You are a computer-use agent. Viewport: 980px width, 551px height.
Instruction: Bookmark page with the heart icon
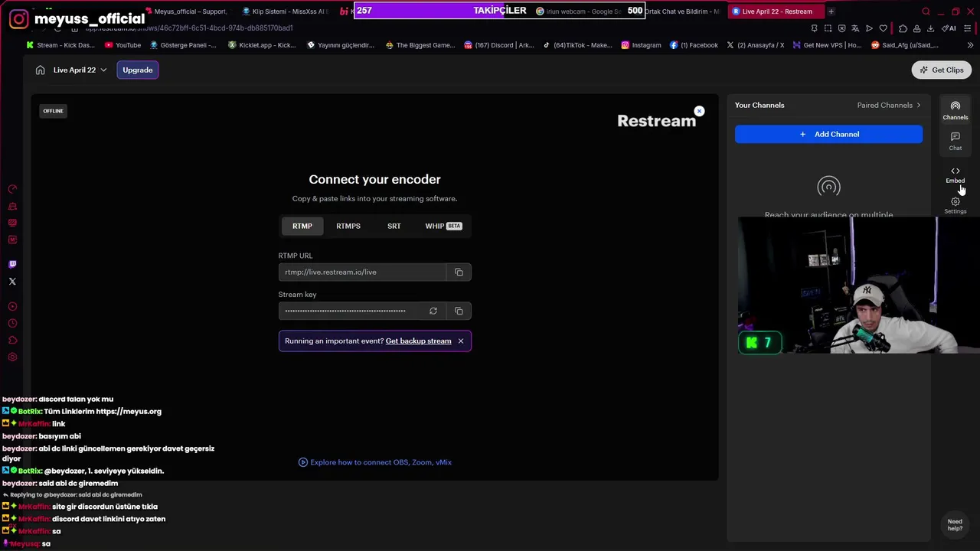coord(883,28)
